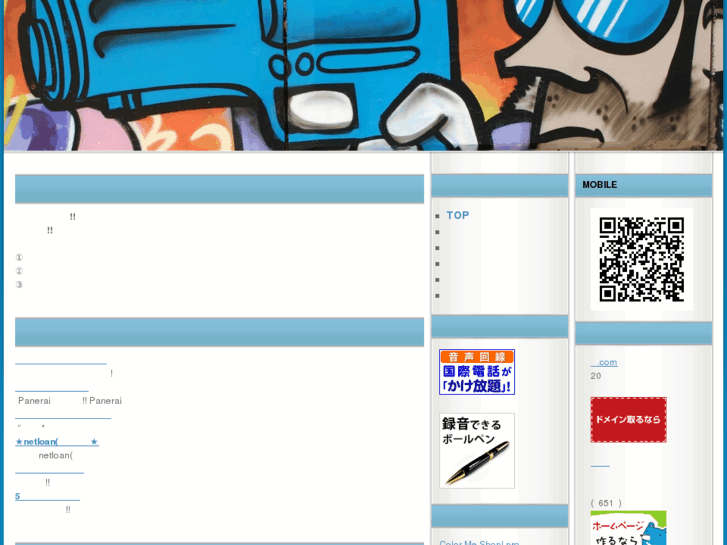Click the MOBILE QR code image
This screenshot has width=727, height=545.
(x=642, y=259)
